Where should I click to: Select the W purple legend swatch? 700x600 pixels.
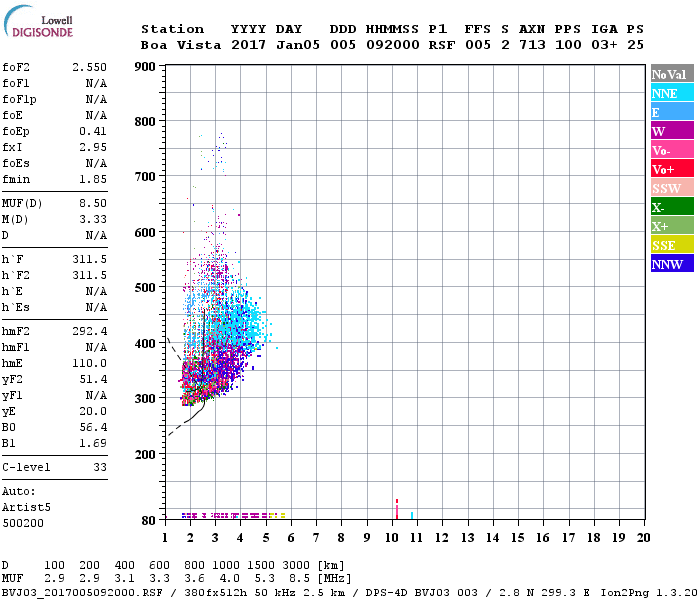click(x=672, y=131)
